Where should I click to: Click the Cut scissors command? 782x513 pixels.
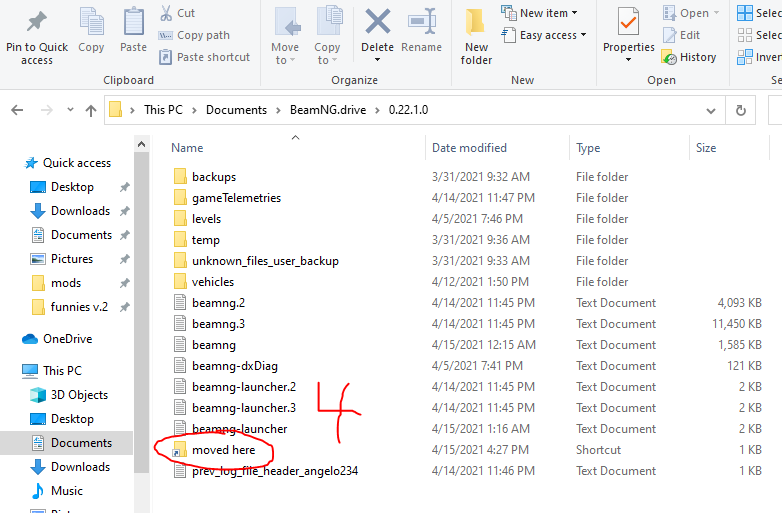[x=177, y=13]
